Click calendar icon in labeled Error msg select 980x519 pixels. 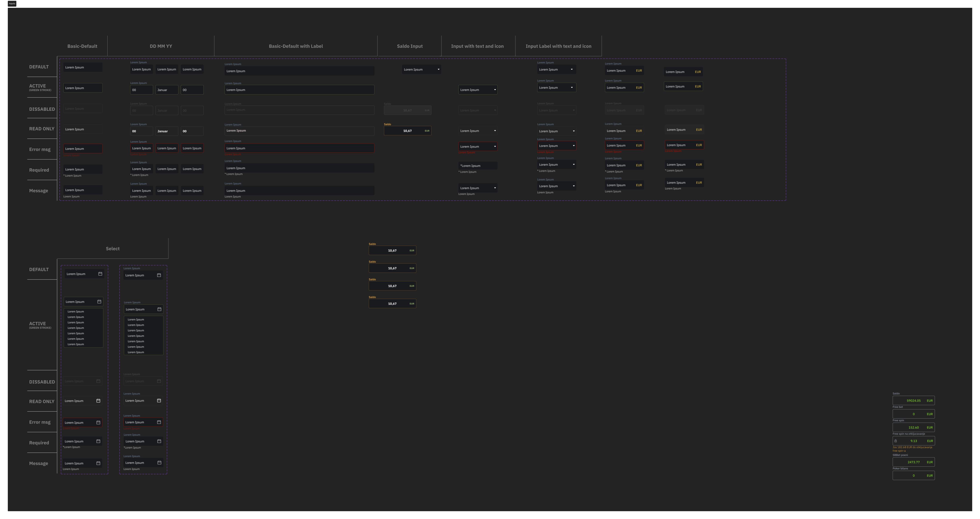tap(159, 422)
